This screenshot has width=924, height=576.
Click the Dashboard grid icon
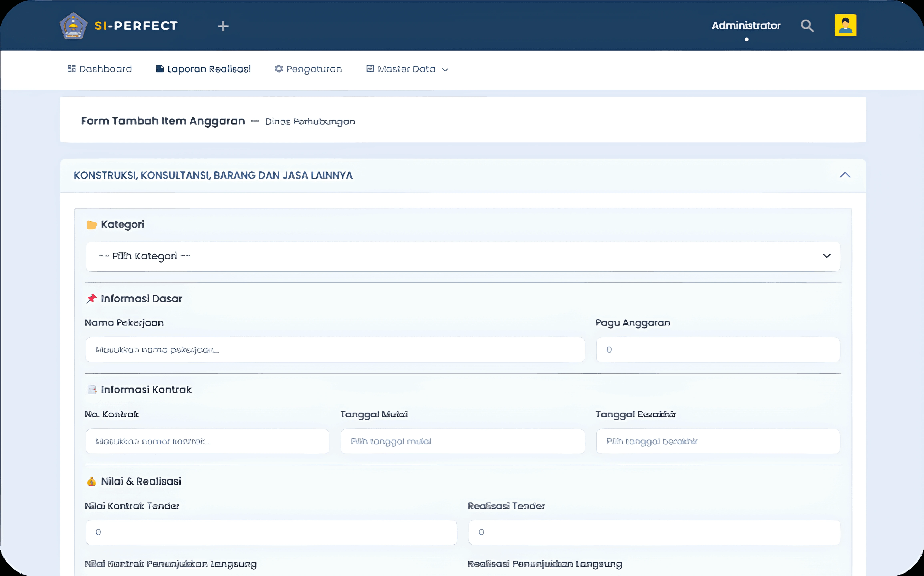pos(71,69)
